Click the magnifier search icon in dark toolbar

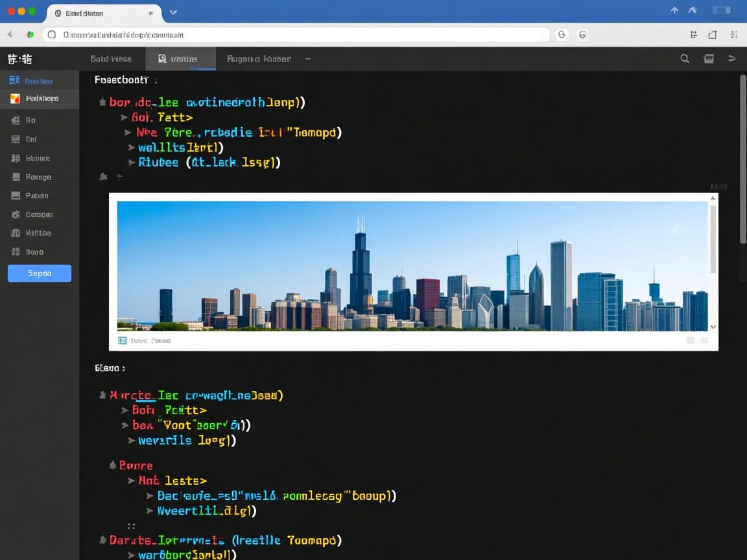click(685, 59)
